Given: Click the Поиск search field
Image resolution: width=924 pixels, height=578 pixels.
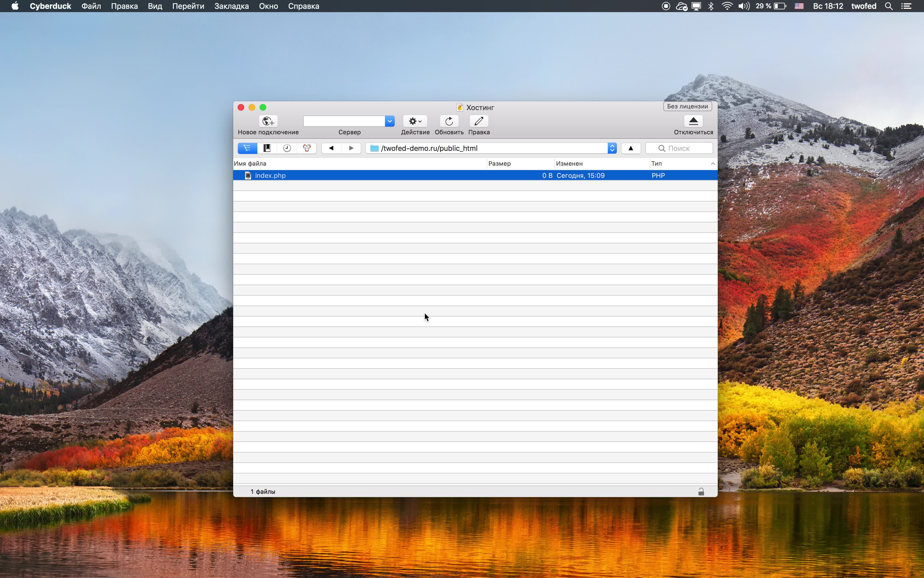Looking at the screenshot, I should tap(679, 148).
